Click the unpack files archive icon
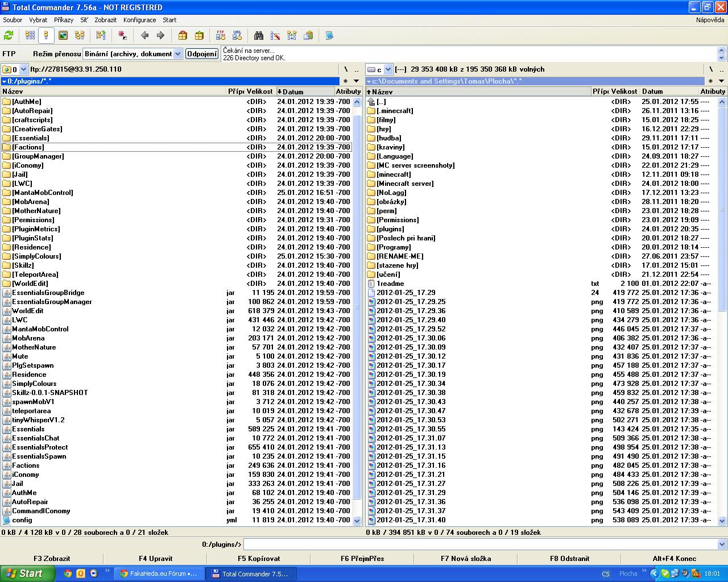The height and width of the screenshot is (582, 728). click(199, 35)
